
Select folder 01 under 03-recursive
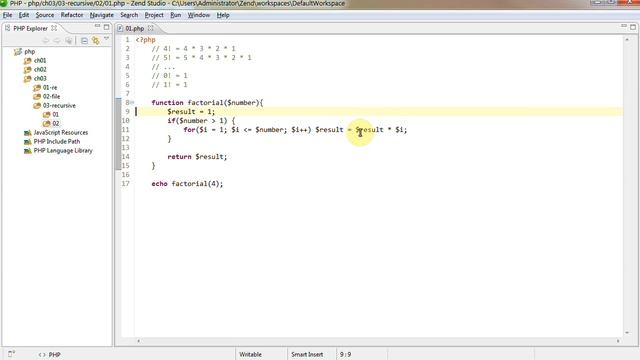[x=56, y=114]
